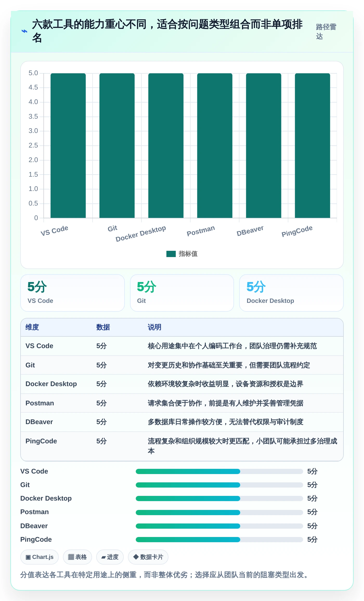The width and height of the screenshot is (364, 601).
Task: Click the 维度 column header
Action: coord(32,327)
